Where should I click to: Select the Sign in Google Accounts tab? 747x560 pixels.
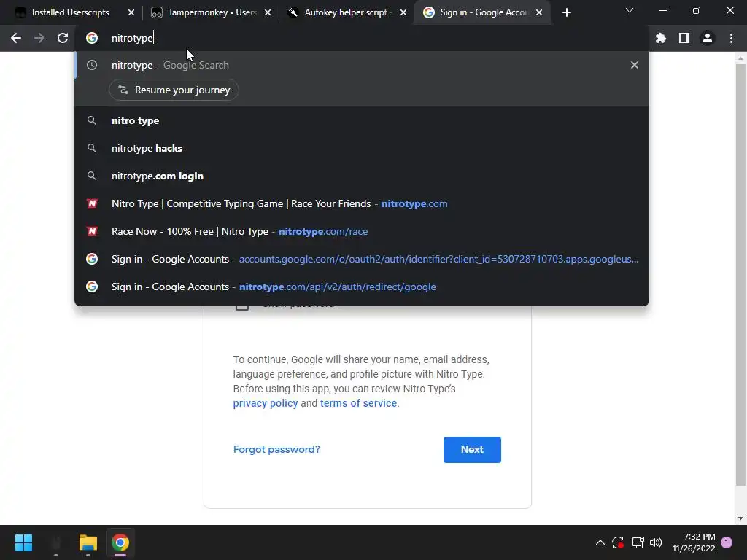[x=481, y=13]
